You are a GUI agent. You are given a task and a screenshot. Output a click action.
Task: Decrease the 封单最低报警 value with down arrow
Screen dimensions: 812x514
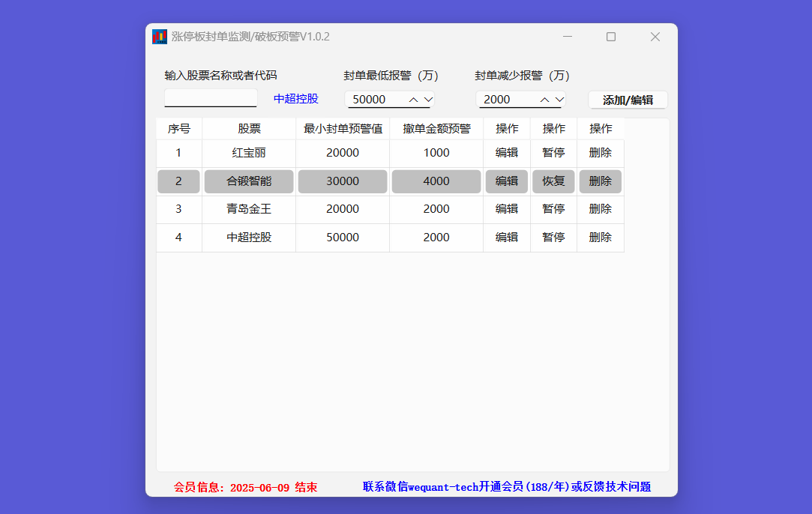428,99
